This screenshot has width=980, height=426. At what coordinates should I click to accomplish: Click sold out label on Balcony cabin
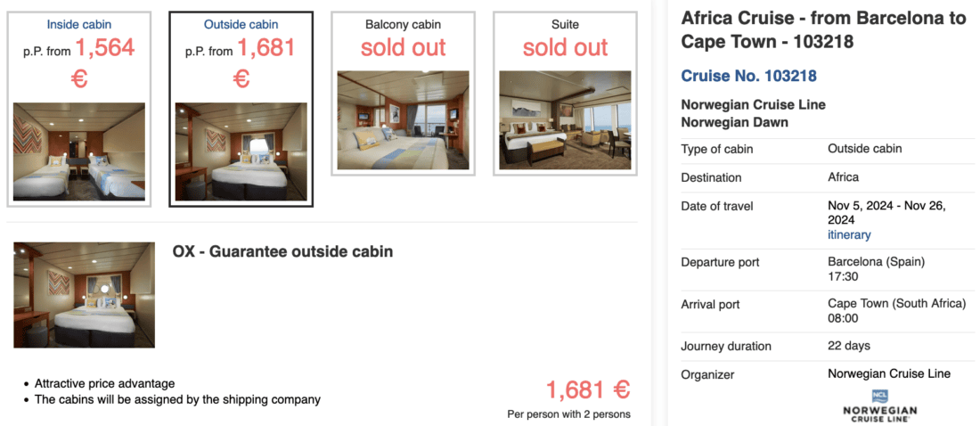(x=403, y=47)
